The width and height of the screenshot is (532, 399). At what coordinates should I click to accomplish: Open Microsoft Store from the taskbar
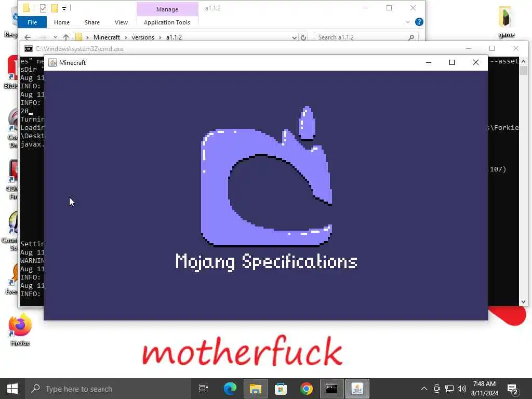pyautogui.click(x=281, y=389)
